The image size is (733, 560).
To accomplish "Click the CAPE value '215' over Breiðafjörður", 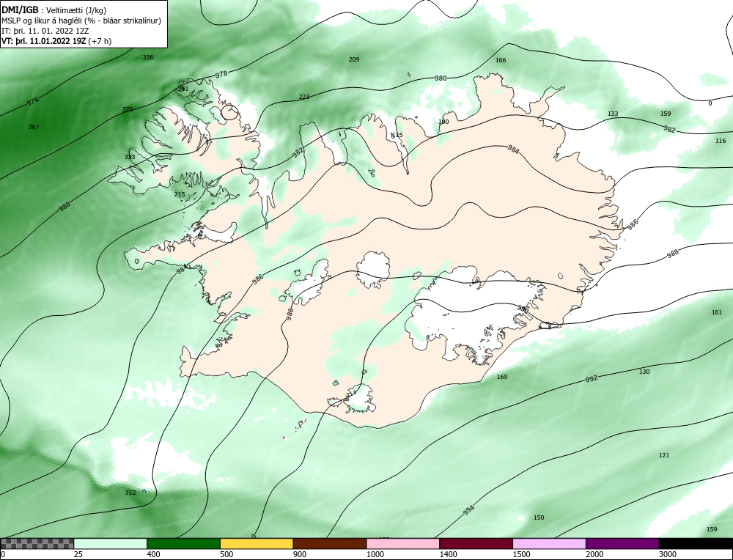I will point(180,194).
